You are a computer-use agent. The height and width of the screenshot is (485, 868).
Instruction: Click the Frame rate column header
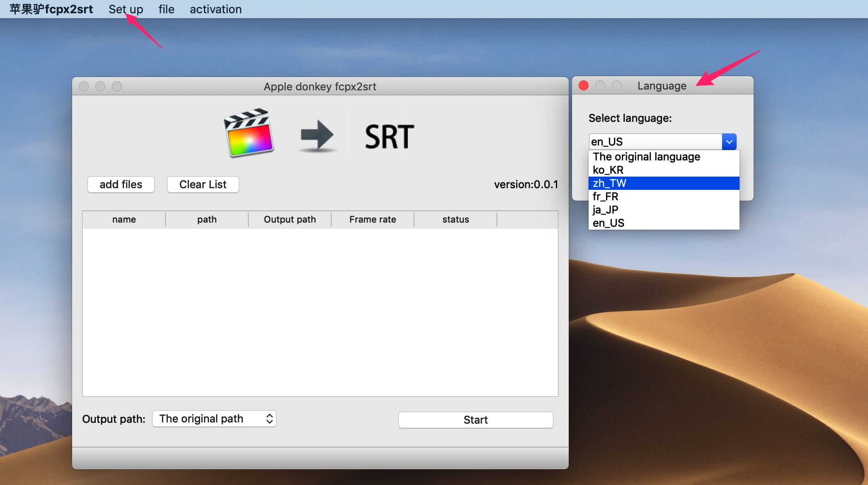click(x=373, y=220)
